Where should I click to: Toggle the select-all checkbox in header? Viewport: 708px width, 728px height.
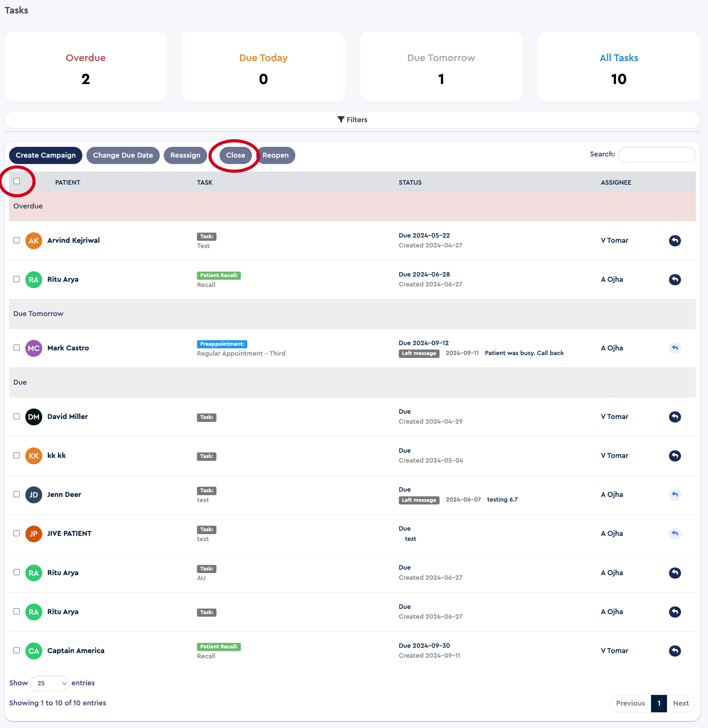click(x=17, y=181)
